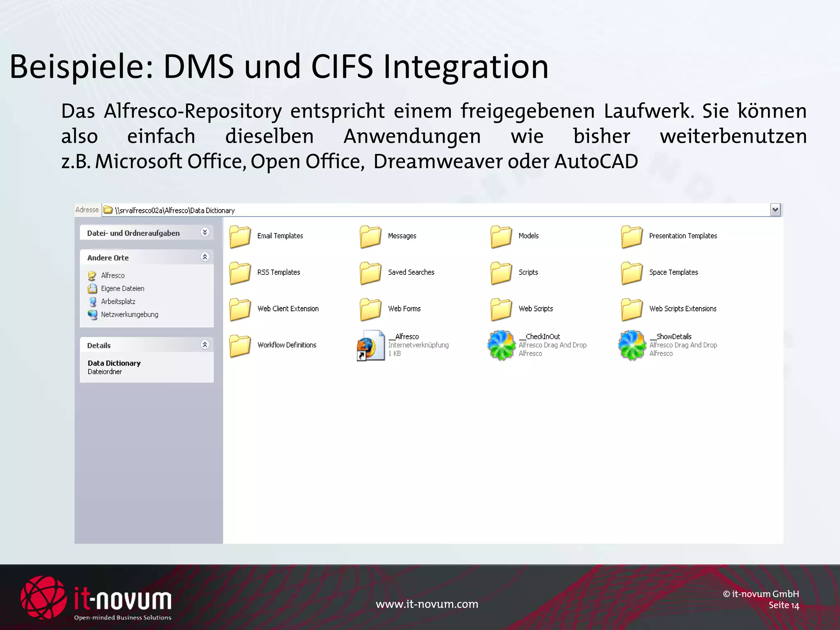Click the __CheckInOut file name
The width and height of the screenshot is (840, 630).
539,337
